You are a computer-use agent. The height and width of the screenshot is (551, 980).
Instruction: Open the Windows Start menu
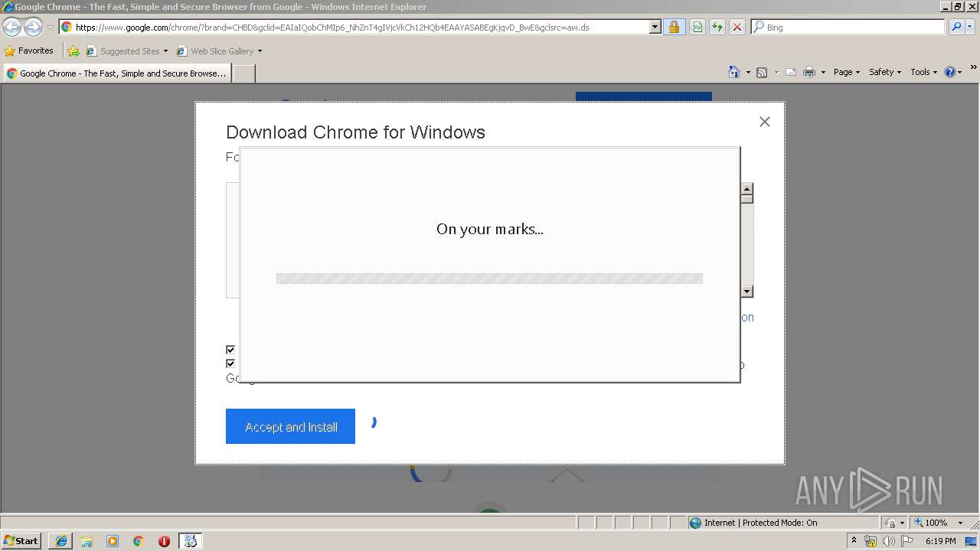pyautogui.click(x=21, y=541)
